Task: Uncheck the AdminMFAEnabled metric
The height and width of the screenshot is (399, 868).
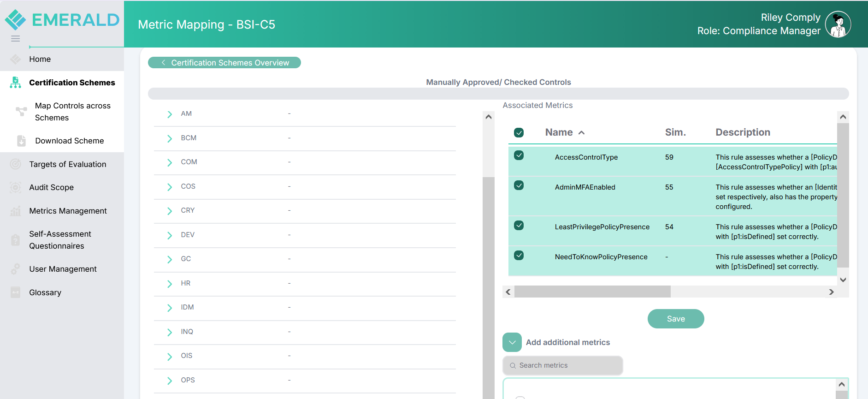Action: point(519,185)
